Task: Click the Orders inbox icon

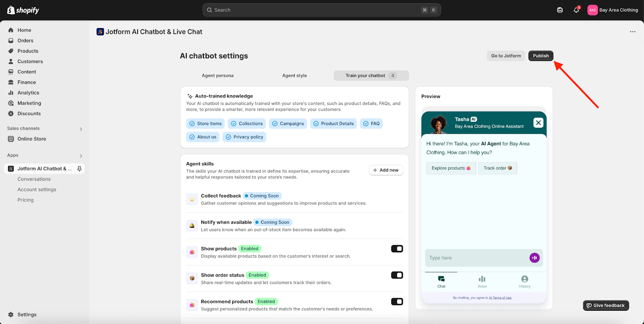Action: pos(11,41)
